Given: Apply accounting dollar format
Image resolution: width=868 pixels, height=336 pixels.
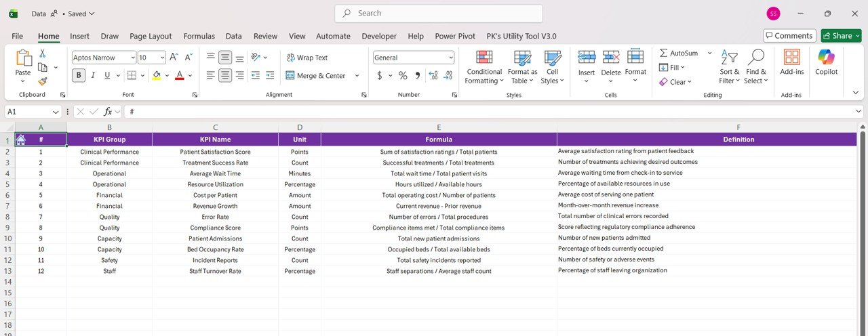Looking at the screenshot, I should [380, 76].
